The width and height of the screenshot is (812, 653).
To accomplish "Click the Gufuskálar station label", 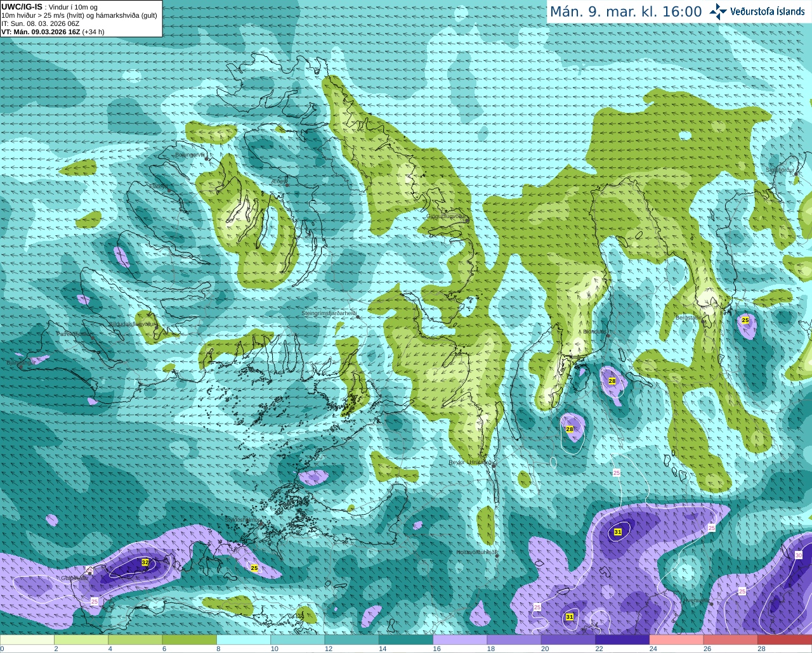I will pos(74,578).
